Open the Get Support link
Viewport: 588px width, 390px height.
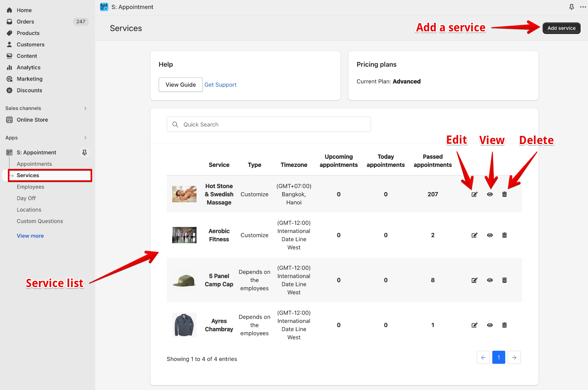point(220,85)
